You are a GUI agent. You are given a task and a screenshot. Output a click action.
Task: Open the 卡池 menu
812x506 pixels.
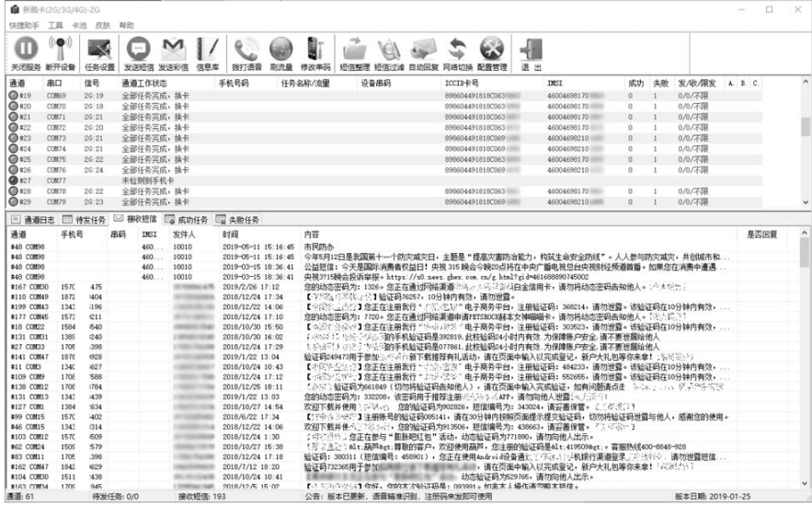pyautogui.click(x=79, y=25)
